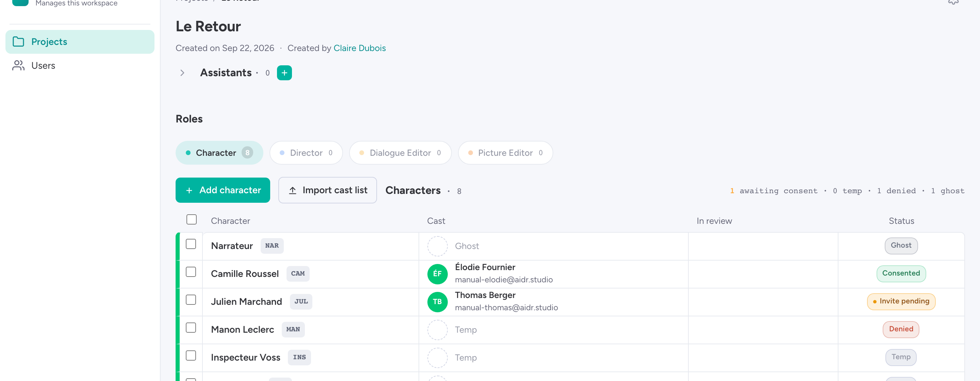Click the INS code tag
980x381 pixels.
(299, 357)
